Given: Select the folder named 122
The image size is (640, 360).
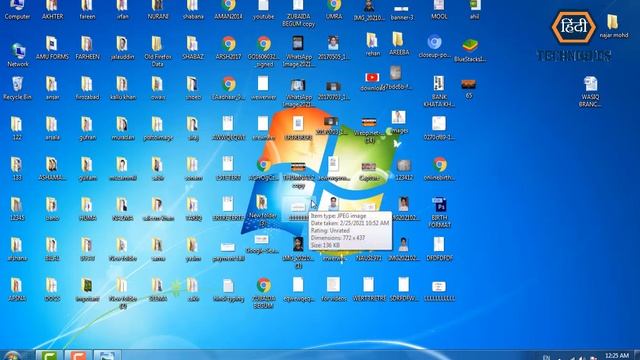Looking at the screenshot, I should tap(17, 128).
